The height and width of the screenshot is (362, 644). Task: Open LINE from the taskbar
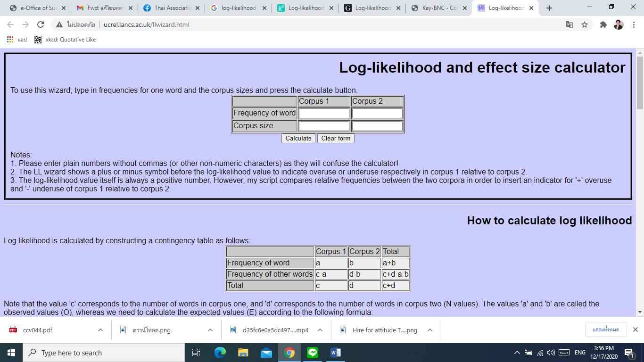312,353
